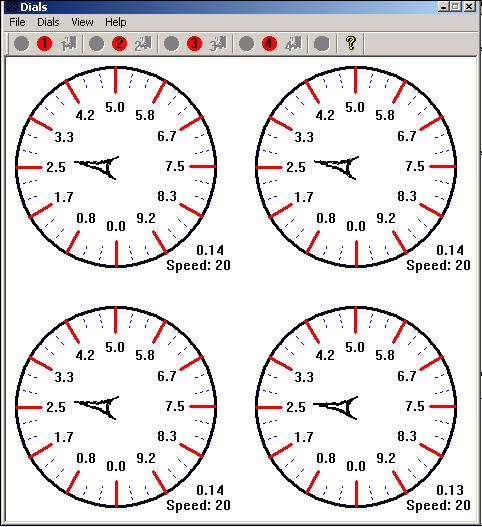Click the grayed dial 2 settings icon
The height and width of the screenshot is (527, 482).
144,44
